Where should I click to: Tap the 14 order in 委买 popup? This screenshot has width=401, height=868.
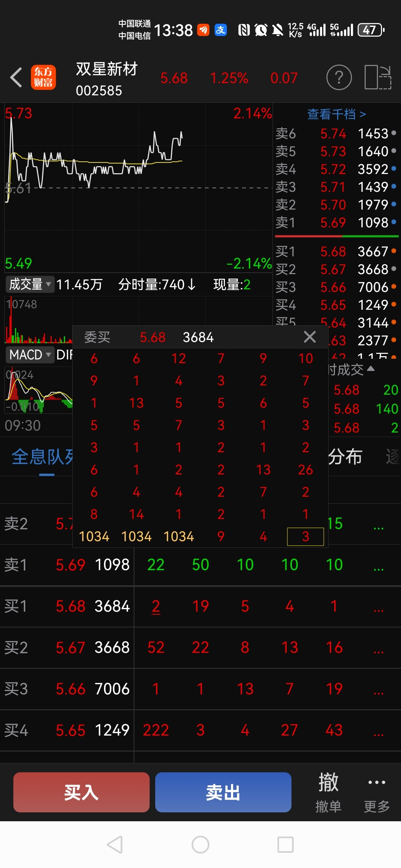tap(136, 514)
